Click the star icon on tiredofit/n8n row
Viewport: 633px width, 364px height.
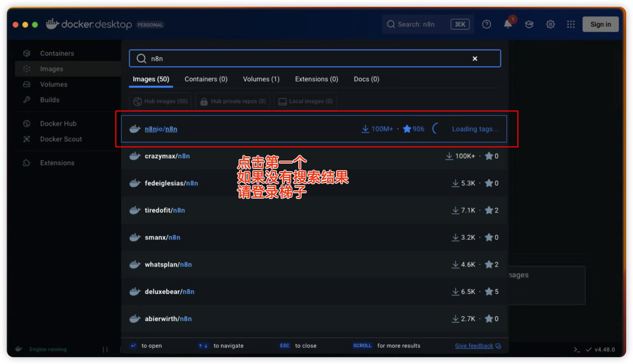coord(489,210)
